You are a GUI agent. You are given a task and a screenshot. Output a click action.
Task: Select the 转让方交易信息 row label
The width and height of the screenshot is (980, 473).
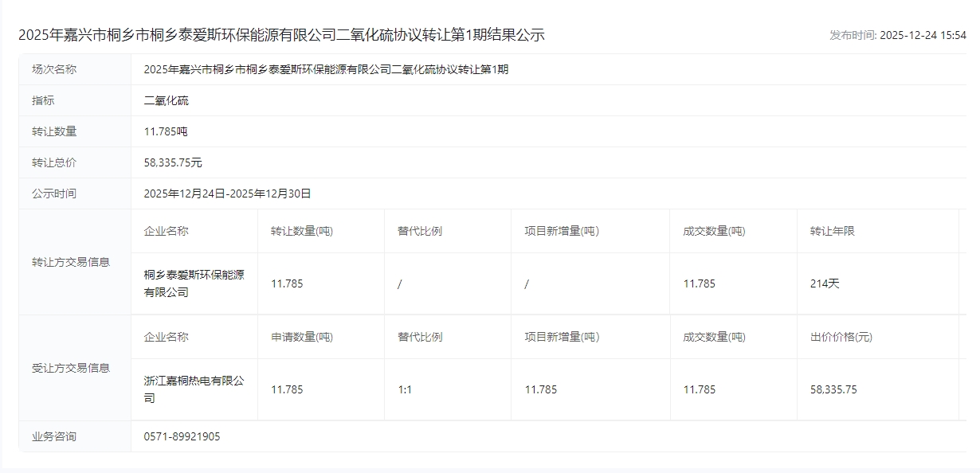(x=71, y=262)
